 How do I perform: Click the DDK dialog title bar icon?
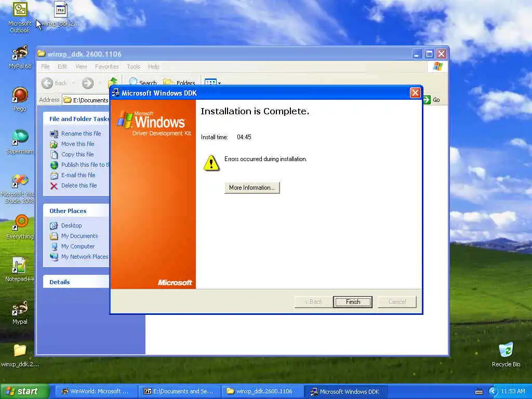[116, 92]
